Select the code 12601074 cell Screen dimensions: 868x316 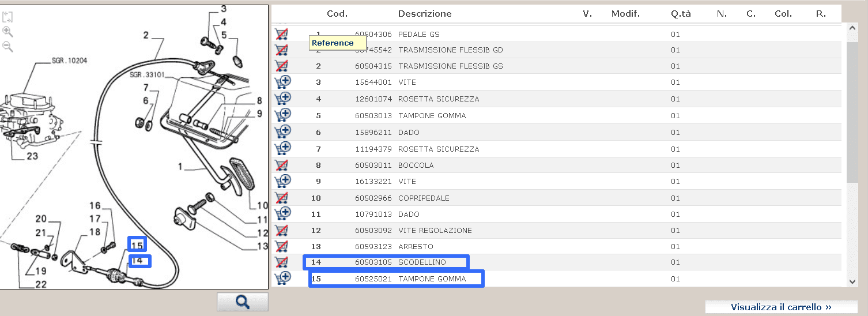pyautogui.click(x=373, y=99)
